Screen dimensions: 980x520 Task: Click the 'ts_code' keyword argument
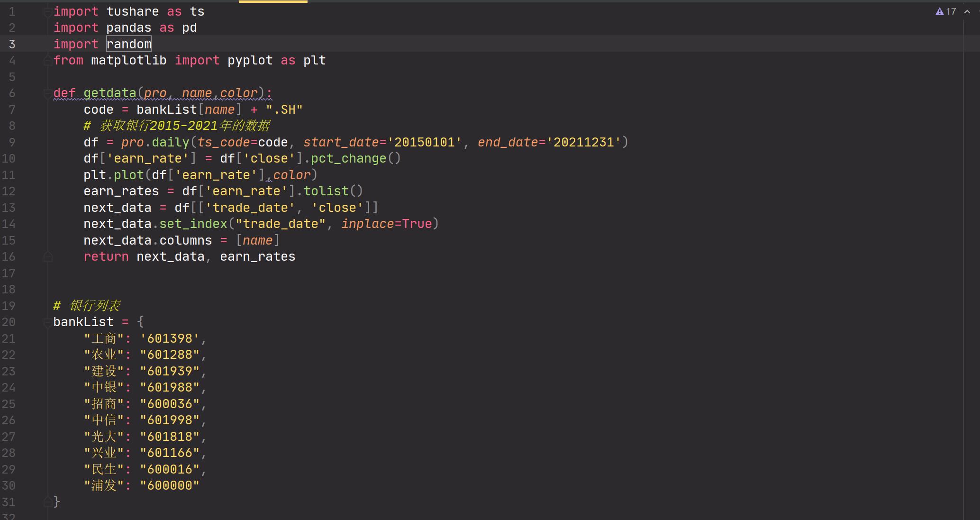point(224,142)
